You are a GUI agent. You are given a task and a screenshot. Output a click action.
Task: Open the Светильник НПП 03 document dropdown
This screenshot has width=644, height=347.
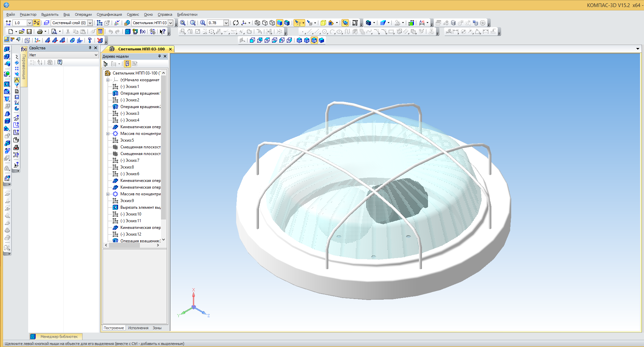170,23
